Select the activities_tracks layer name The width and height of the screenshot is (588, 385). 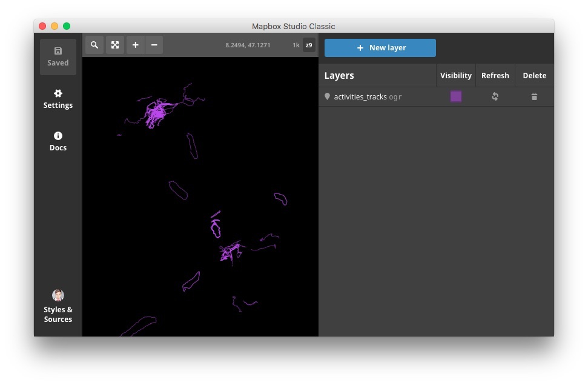click(x=360, y=97)
